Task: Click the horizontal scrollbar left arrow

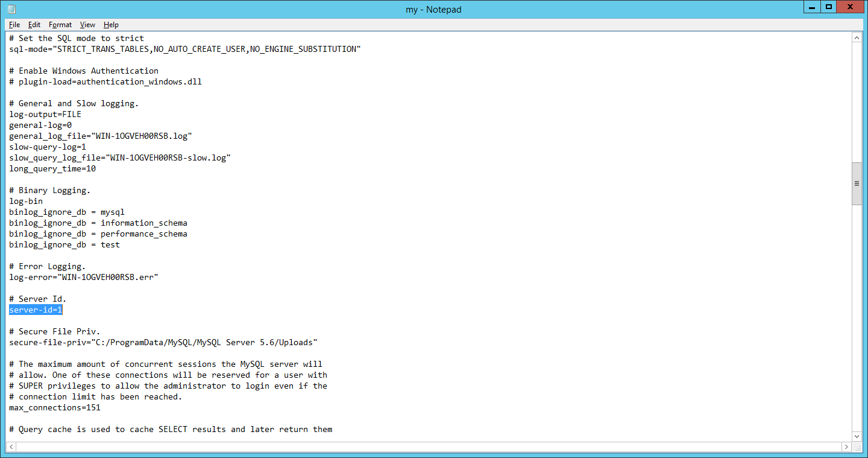Action: (x=10, y=447)
